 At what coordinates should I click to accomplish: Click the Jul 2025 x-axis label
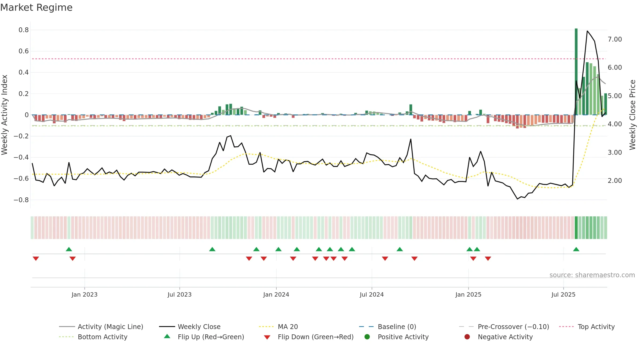[563, 294]
